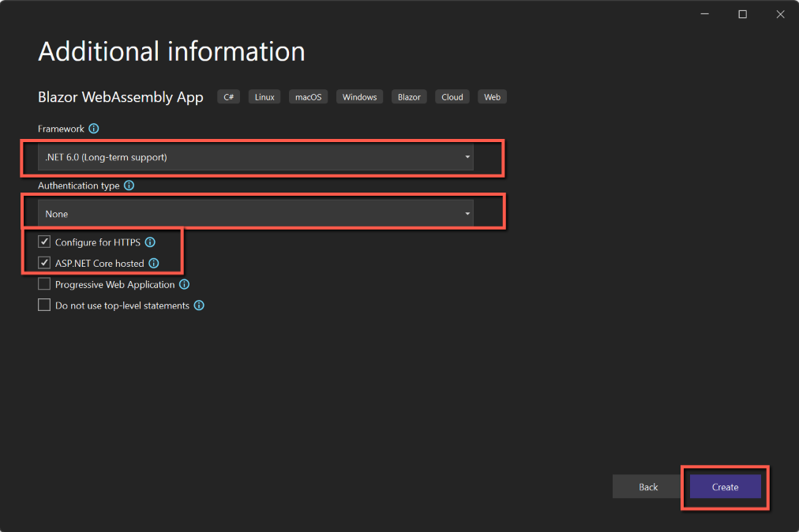Click the macOS platform tag
The width and height of the screenshot is (799, 532).
pos(308,97)
